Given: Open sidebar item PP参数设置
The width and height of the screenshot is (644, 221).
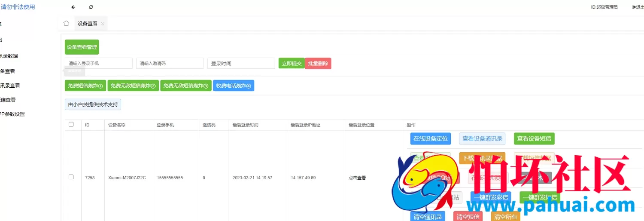Looking at the screenshot, I should 12,114.
